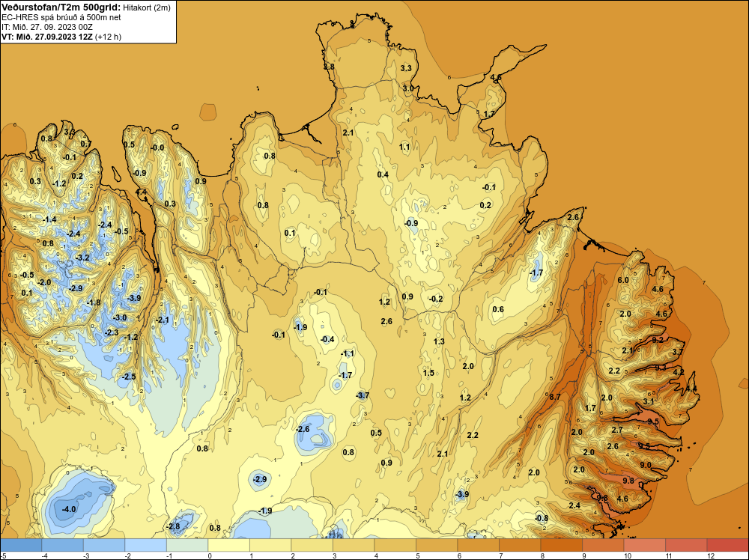Pick legend swatch between -2 and -1
Screen dimensions: 749x560
[x=145, y=545]
